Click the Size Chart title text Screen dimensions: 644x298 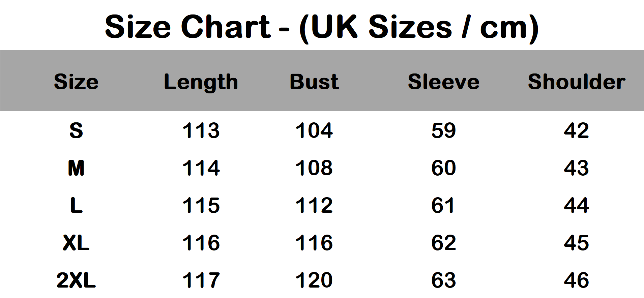pyautogui.click(x=322, y=27)
